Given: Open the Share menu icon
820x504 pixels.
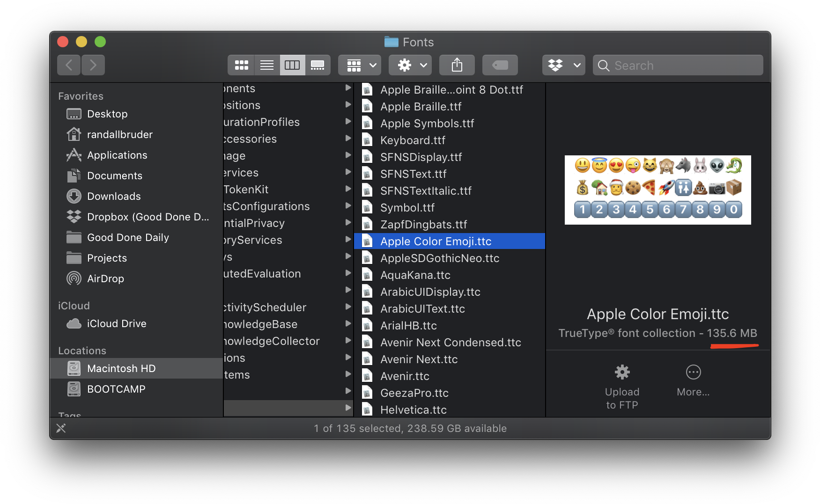Looking at the screenshot, I should pyautogui.click(x=457, y=65).
